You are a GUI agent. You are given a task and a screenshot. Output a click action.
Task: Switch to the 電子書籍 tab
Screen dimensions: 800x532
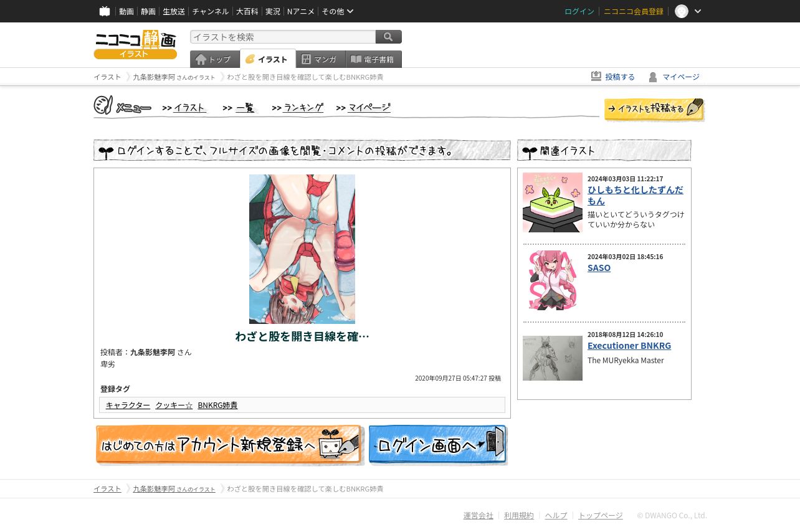(x=374, y=59)
